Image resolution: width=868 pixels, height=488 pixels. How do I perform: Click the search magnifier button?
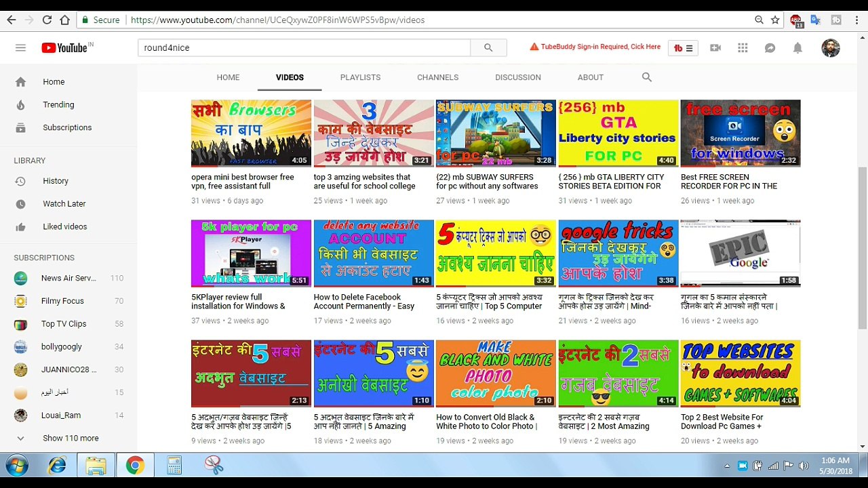(488, 47)
